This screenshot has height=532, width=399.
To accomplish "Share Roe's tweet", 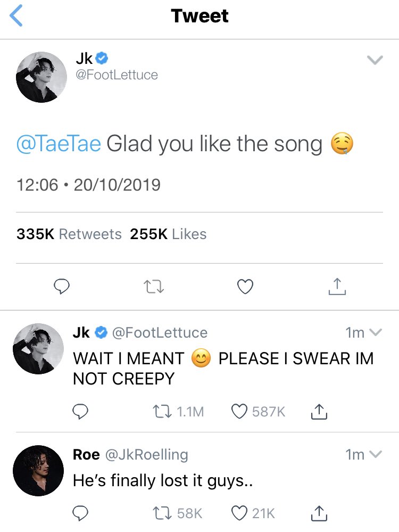I will point(319,513).
